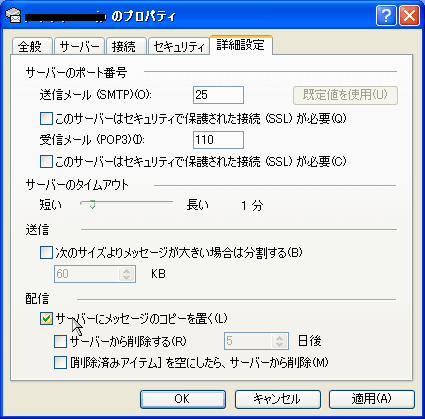Viewport: 425px width, 419px height.
Task: Click the question mark help button
Action: point(386,15)
